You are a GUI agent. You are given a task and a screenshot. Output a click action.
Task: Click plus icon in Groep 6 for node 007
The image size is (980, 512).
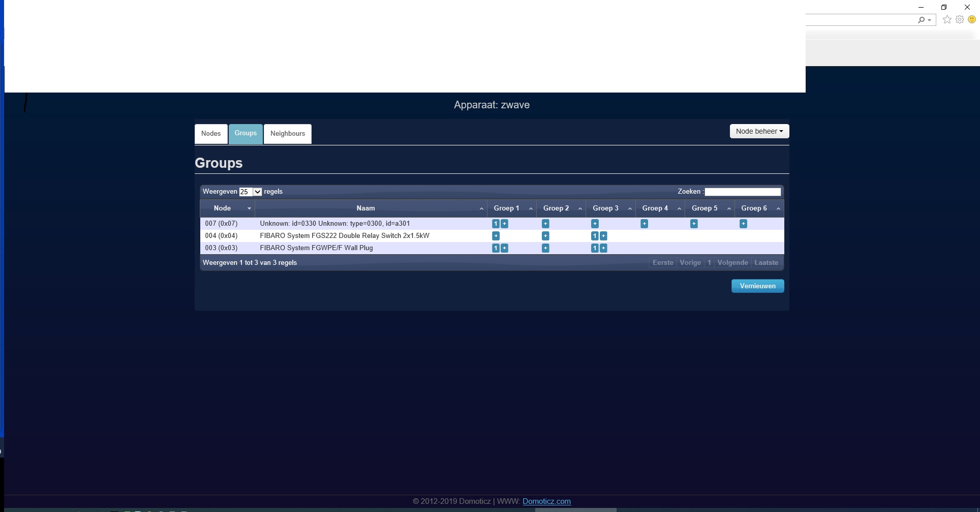[x=743, y=224]
